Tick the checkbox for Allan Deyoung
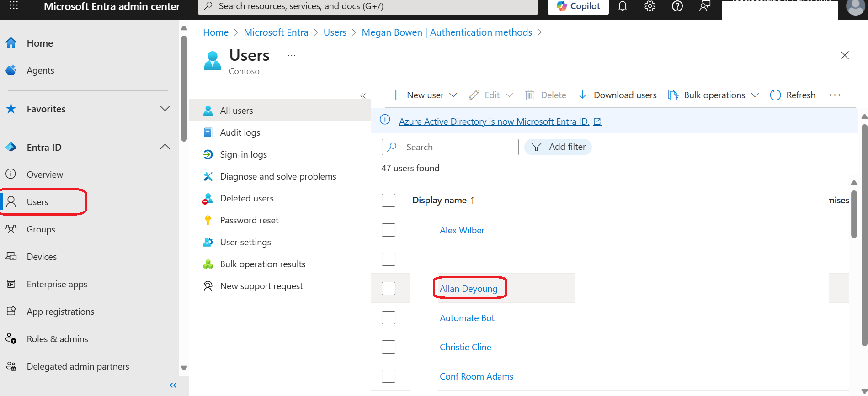The image size is (868, 396). [389, 288]
